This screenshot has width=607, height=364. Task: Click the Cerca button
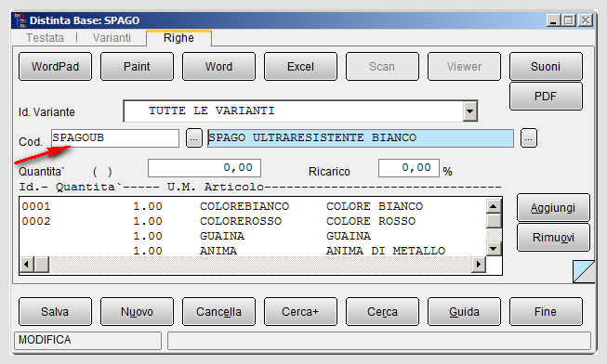382,311
